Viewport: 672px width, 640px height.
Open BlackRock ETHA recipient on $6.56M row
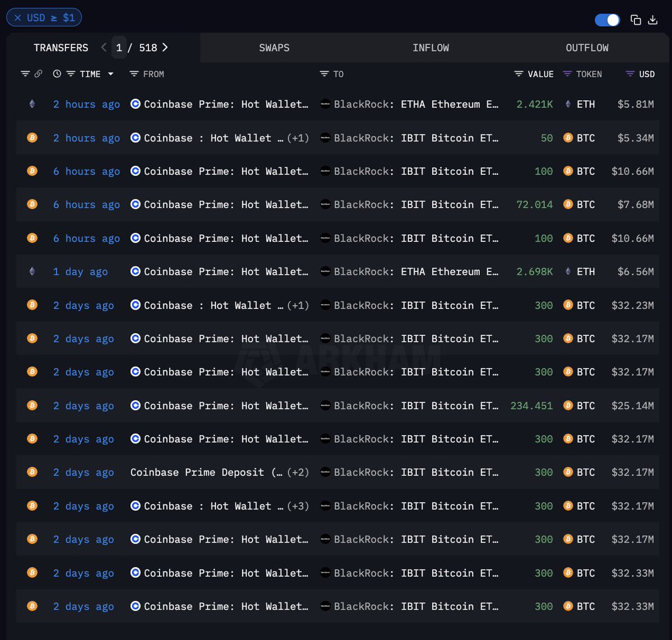(416, 272)
